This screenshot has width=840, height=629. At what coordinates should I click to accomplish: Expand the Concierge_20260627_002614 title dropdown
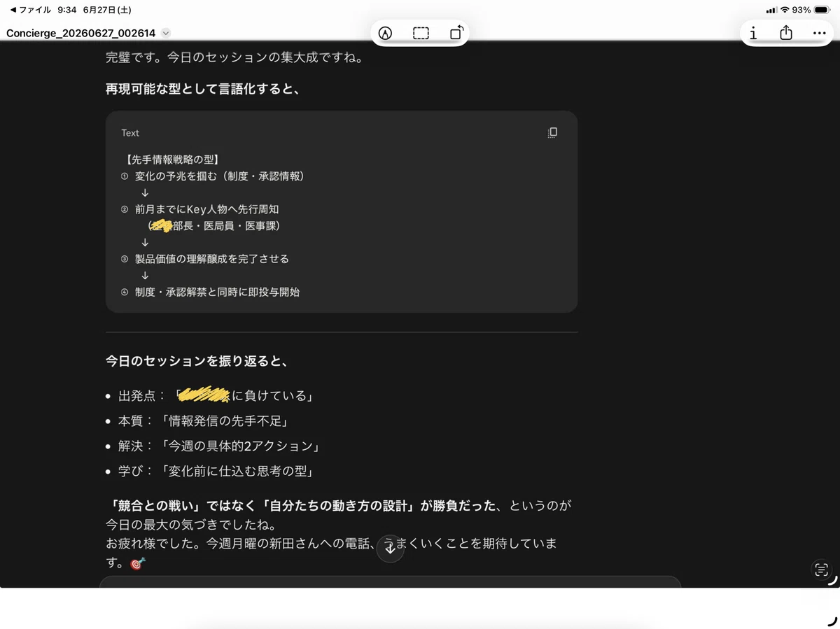(166, 33)
